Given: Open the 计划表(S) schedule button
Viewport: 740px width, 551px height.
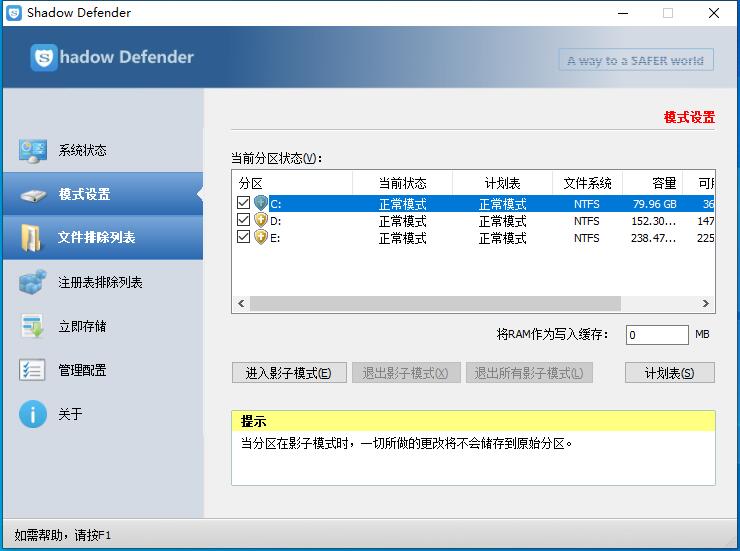Looking at the screenshot, I should tap(670, 373).
